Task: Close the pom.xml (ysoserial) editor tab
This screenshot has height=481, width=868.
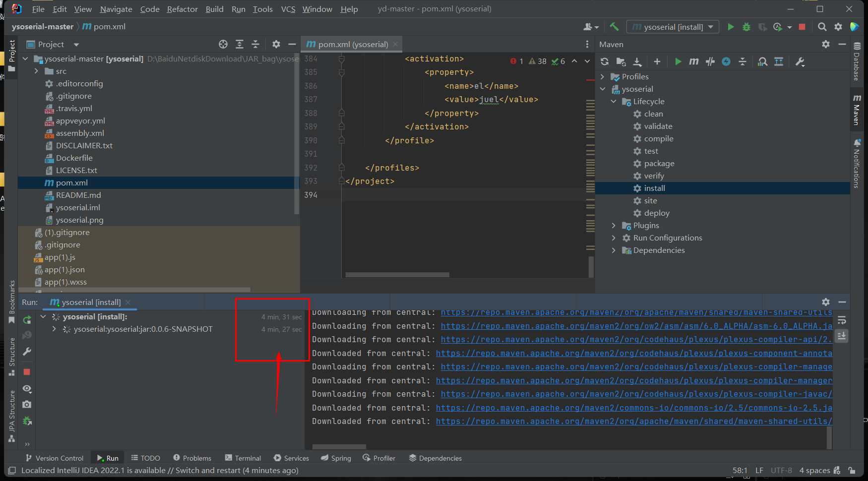Action: click(395, 44)
